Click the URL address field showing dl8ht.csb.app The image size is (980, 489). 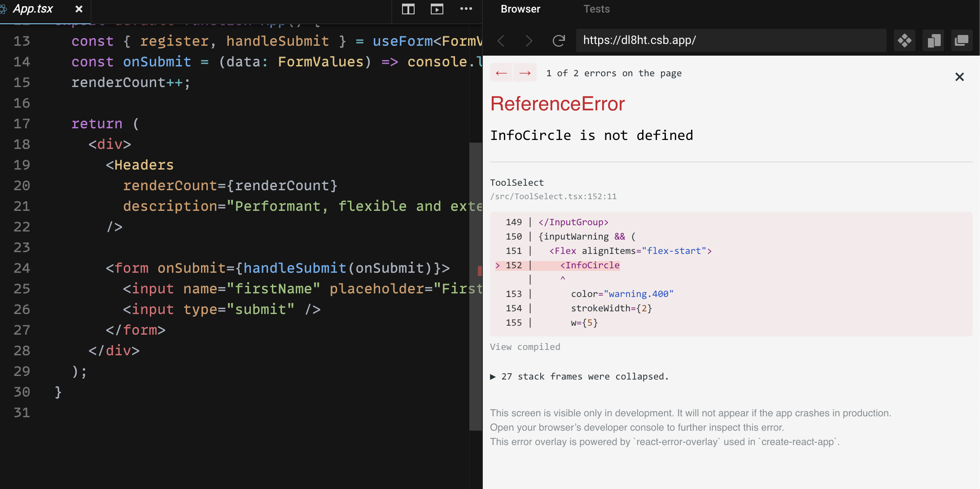point(731,40)
